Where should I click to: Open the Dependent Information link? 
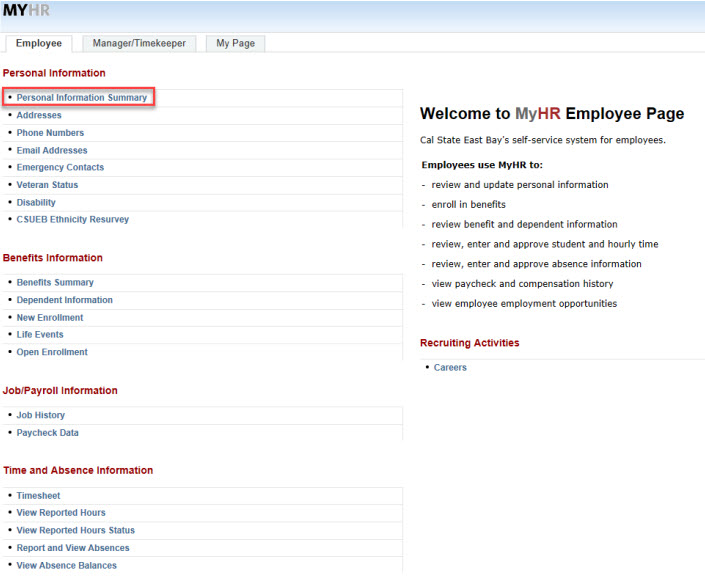coord(65,300)
